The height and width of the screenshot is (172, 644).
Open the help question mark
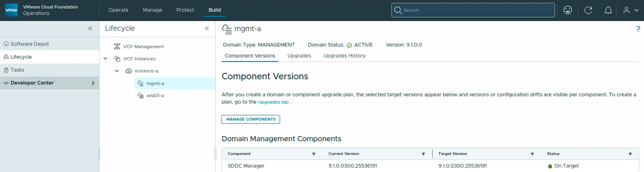[638, 29]
